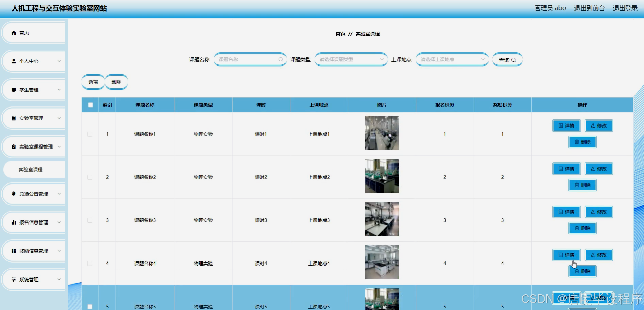The height and width of the screenshot is (310, 644).
Task: Click the 奖励积分 column header
Action: [x=502, y=105]
